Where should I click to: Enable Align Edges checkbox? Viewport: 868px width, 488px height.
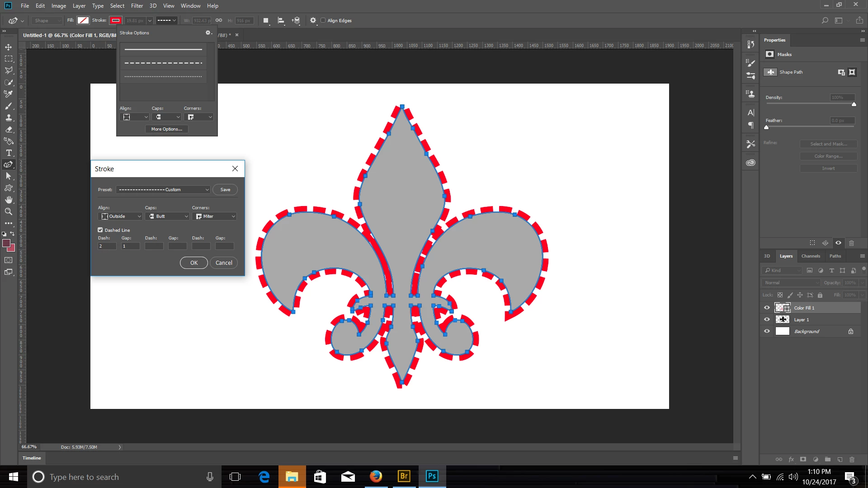point(323,20)
